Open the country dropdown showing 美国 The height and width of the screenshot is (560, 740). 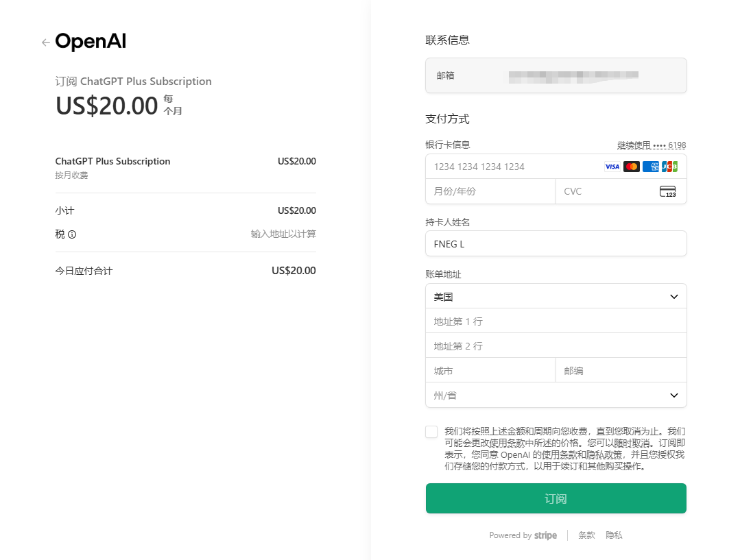[556, 297]
